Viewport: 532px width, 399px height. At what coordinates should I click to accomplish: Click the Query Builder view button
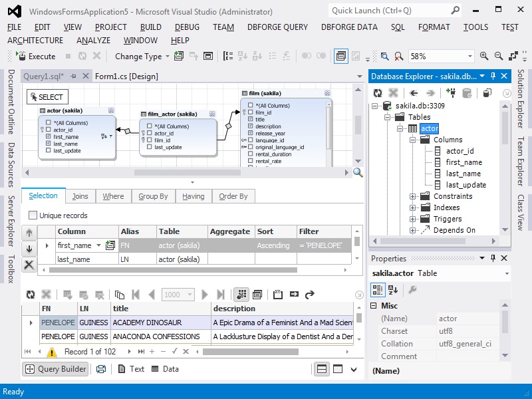[x=56, y=369]
